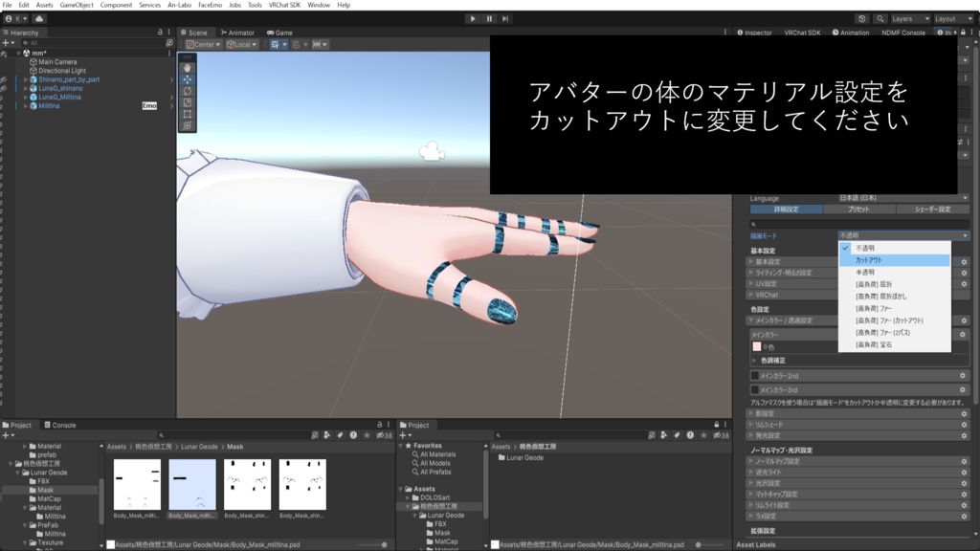The height and width of the screenshot is (551, 980).
Task: Click the Emo badge on Milltina
Action: [149, 106]
